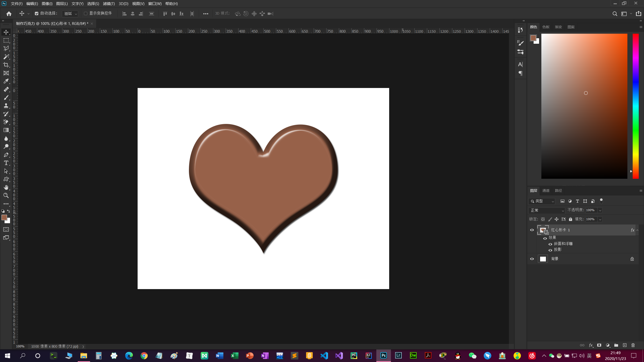Collapse 红心形卡 1 layer effects list
Viewport: 644px width, 362px height.
(637, 230)
